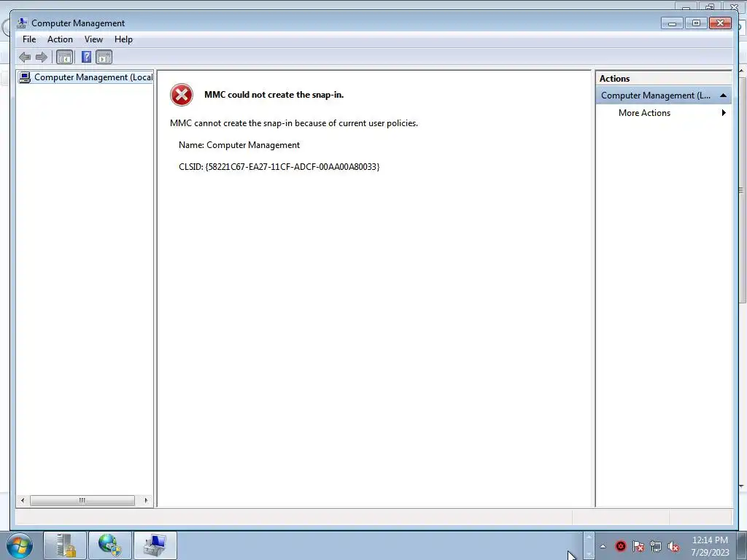Select Computer Management (Local) tree node
This screenshot has width=747, height=560.
[86, 77]
